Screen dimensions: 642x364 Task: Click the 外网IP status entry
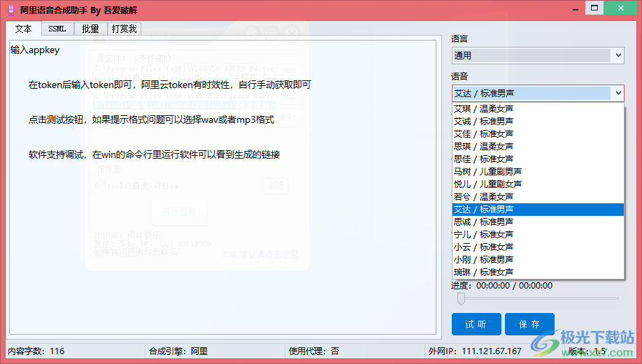pos(475,351)
